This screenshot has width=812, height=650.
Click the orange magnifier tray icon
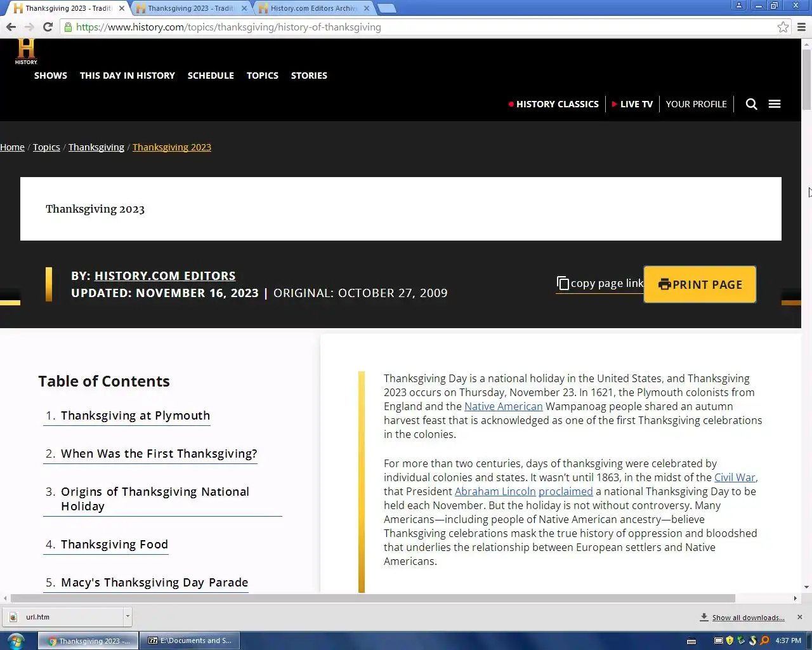[764, 640]
